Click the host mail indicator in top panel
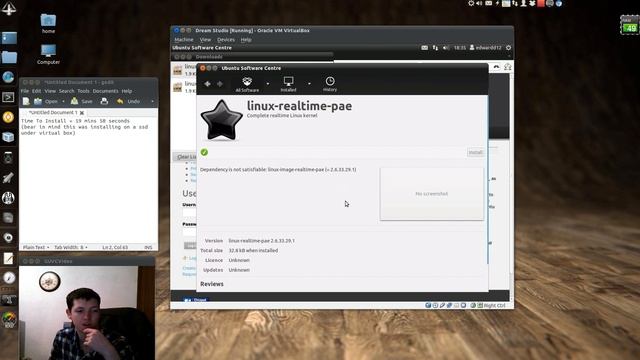This screenshot has height=360, width=640. pyautogui.click(x=488, y=3)
